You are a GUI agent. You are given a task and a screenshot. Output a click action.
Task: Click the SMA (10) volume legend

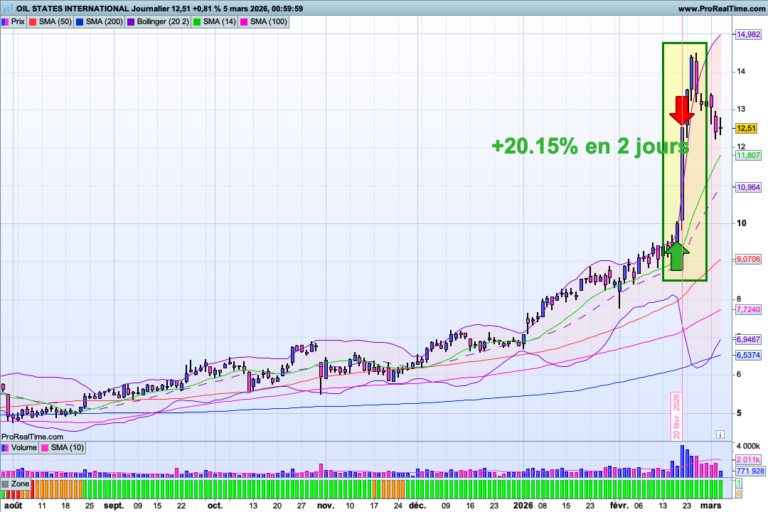pos(67,447)
